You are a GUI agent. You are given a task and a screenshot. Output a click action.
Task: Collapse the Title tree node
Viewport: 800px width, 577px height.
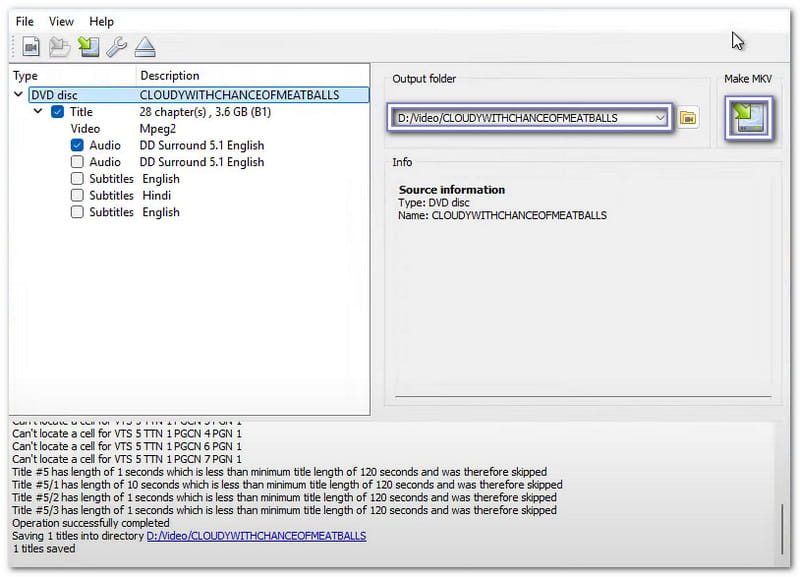[x=38, y=112]
